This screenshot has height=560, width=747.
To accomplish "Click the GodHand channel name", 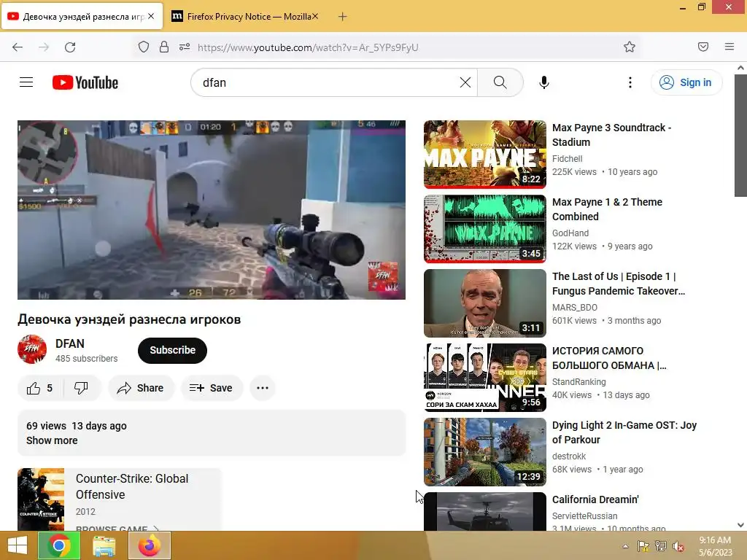I will click(x=570, y=233).
